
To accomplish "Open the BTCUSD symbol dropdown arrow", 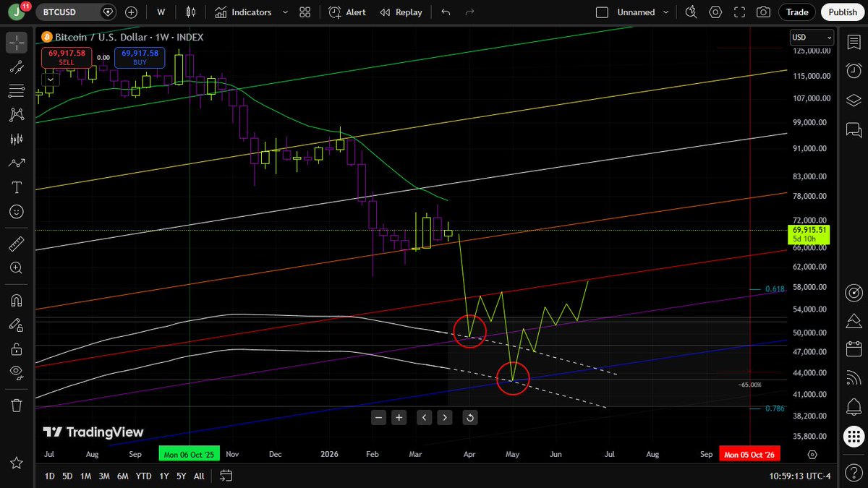I will [x=108, y=12].
